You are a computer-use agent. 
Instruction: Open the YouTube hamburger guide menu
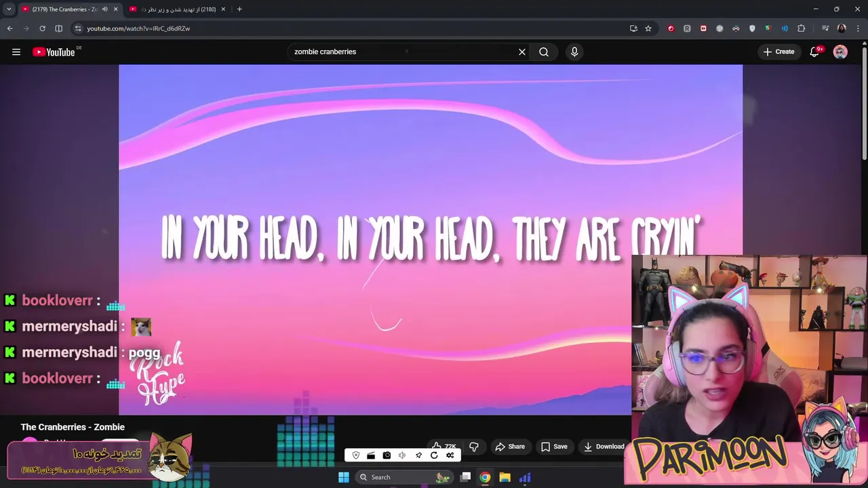click(16, 52)
